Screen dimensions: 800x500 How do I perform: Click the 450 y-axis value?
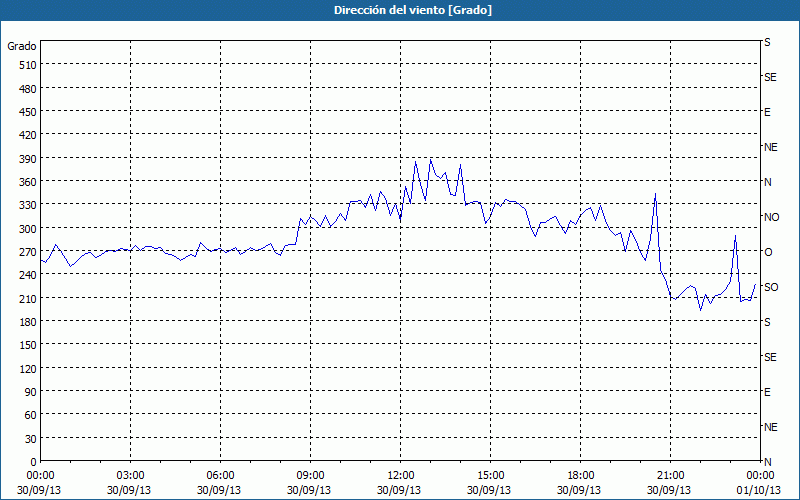[x=28, y=112]
